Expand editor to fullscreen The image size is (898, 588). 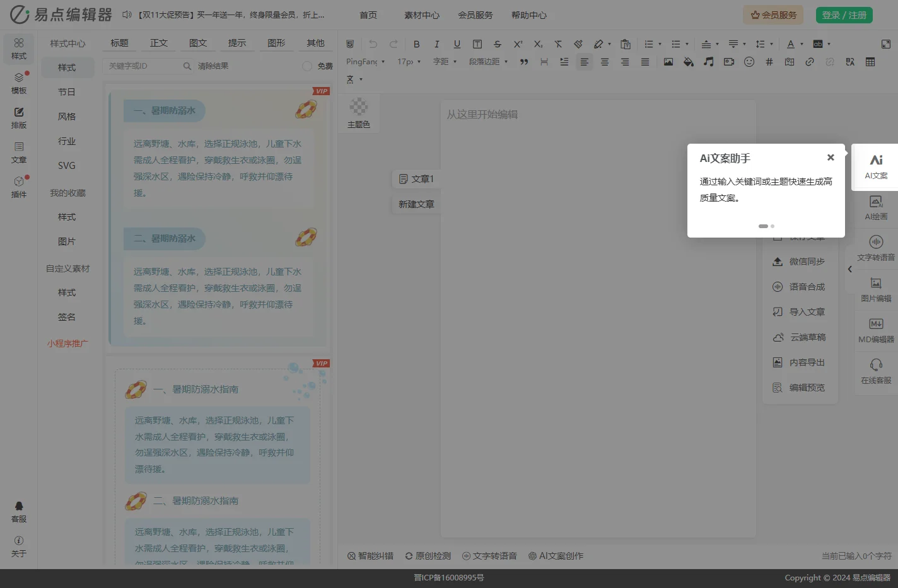click(x=886, y=44)
